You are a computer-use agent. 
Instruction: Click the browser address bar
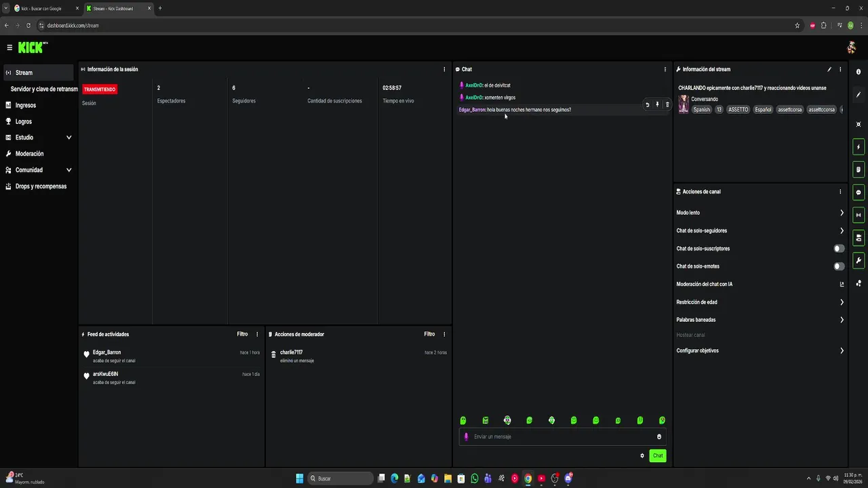tap(414, 25)
